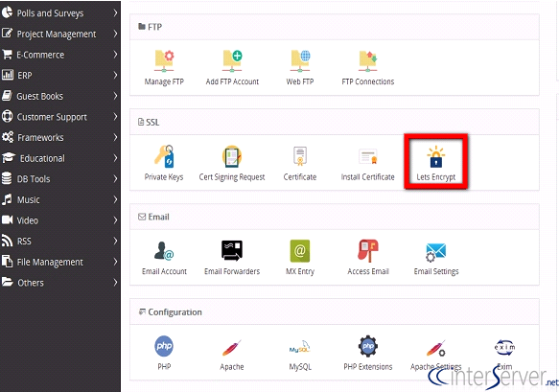This screenshot has height=392, width=559.
Task: Open the Email Forwarders icon
Action: [x=232, y=250]
